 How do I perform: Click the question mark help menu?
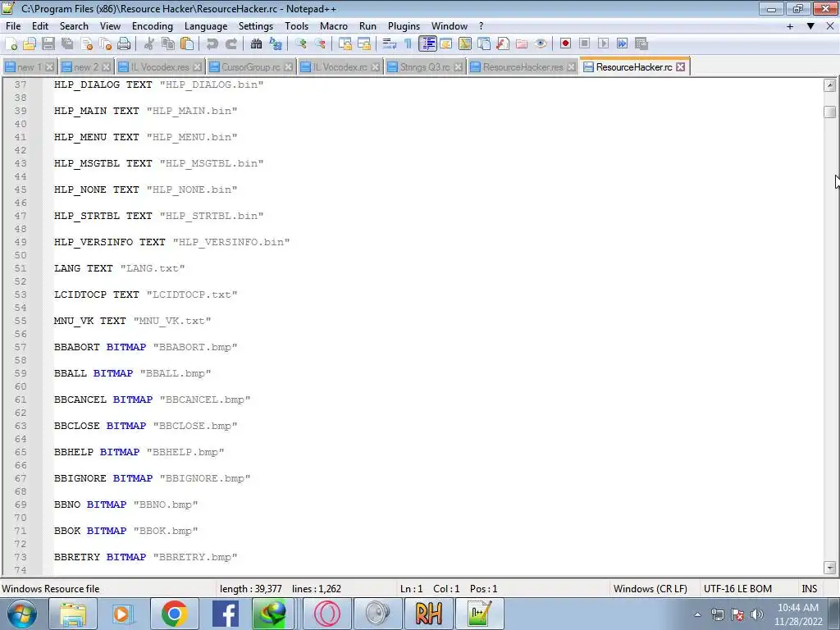click(481, 26)
